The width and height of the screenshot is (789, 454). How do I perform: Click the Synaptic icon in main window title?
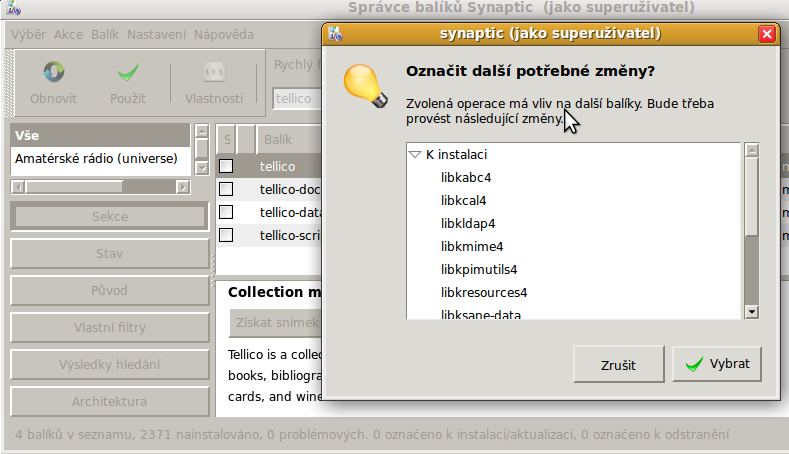click(x=14, y=8)
